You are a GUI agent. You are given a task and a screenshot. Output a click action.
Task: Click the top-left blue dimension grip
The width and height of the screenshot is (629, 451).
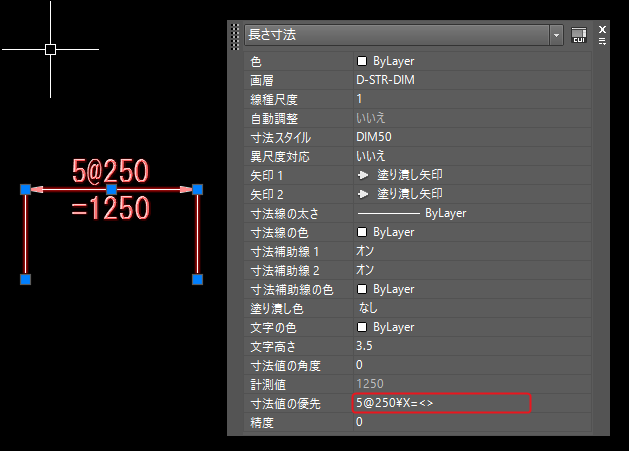click(x=25, y=189)
